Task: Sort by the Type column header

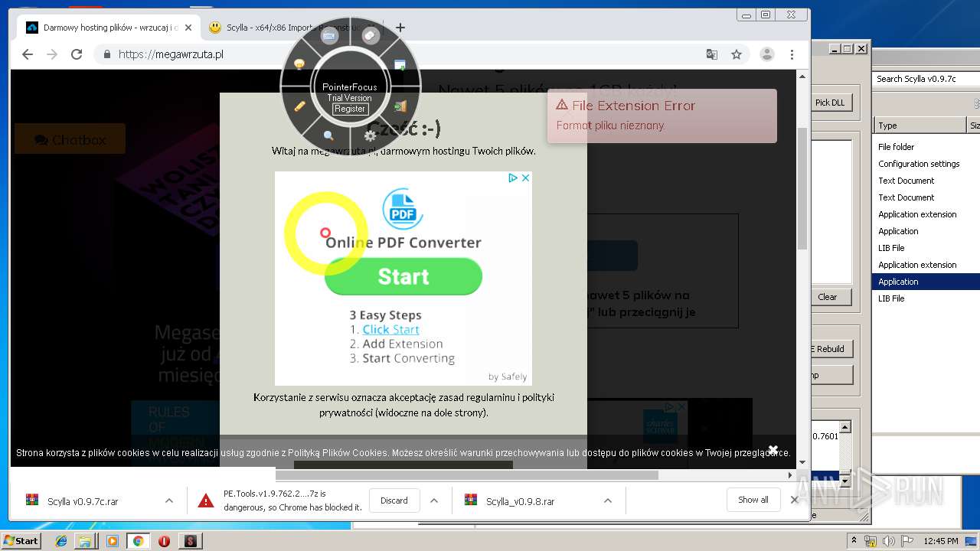Action: point(920,126)
